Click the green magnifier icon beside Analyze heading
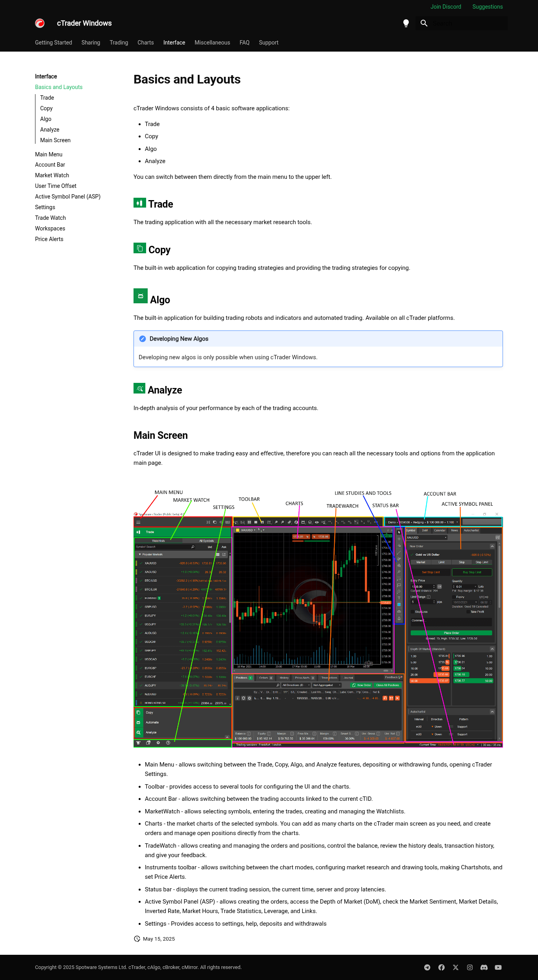Screen dimensions: 538x980 point(139,388)
